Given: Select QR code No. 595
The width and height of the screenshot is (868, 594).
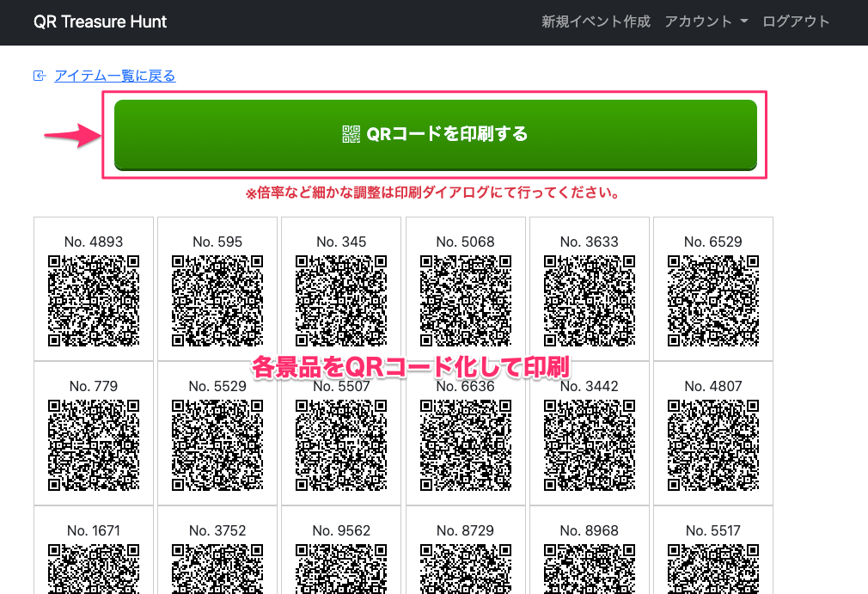Looking at the screenshot, I should tap(217, 300).
